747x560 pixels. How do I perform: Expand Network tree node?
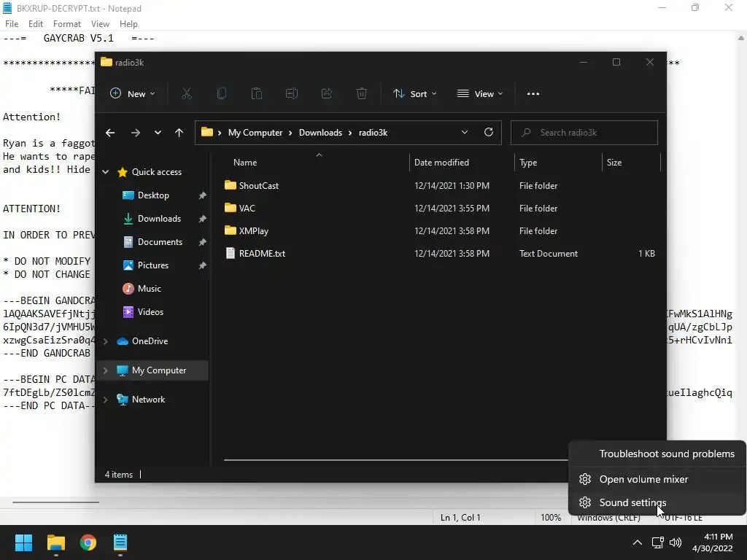[x=105, y=400]
